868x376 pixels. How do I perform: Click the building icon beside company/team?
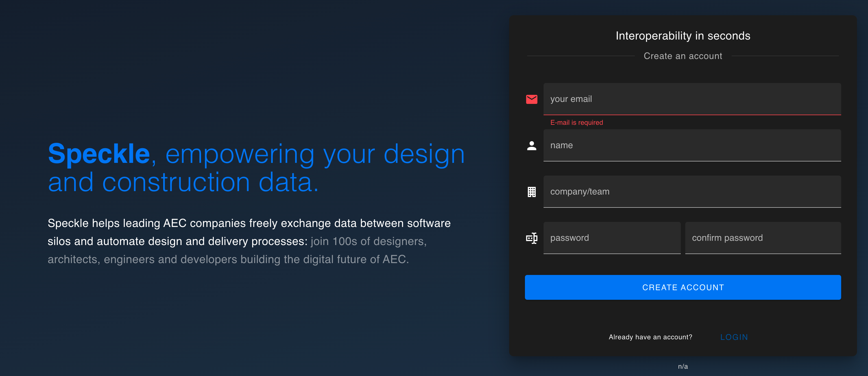click(x=531, y=192)
